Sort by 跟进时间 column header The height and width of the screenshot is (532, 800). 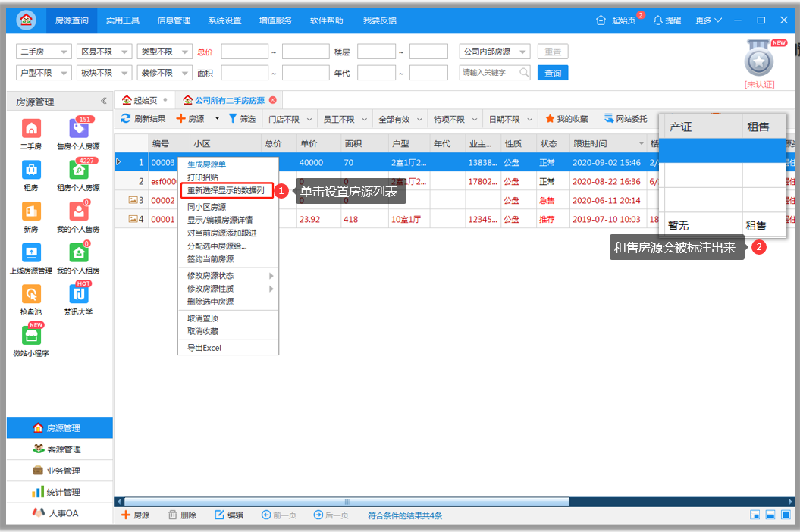607,143
